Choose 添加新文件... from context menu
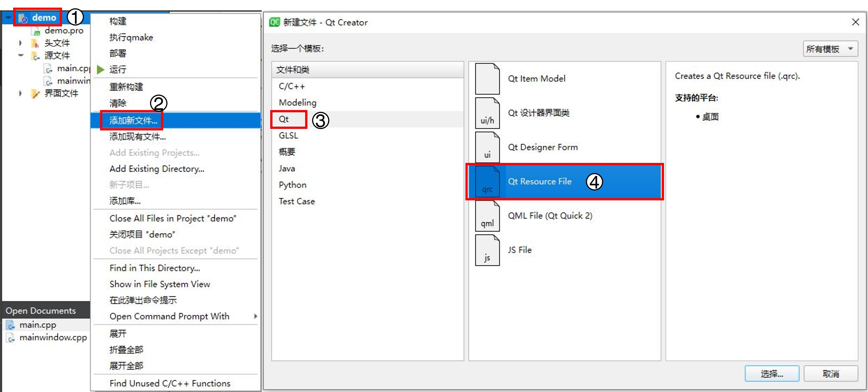 coord(176,120)
